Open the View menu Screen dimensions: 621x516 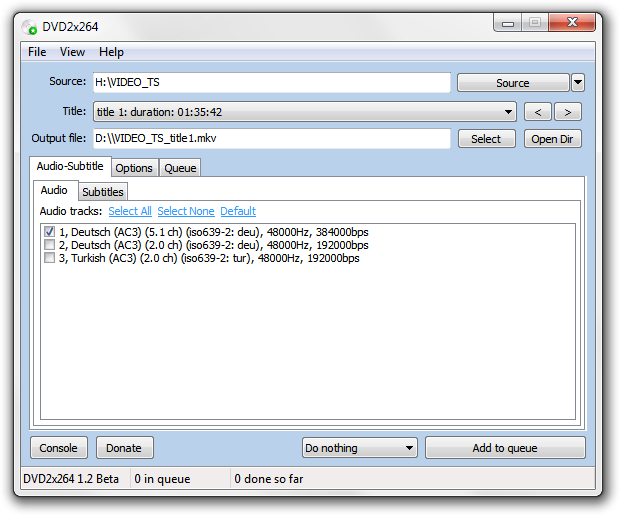tap(72, 52)
